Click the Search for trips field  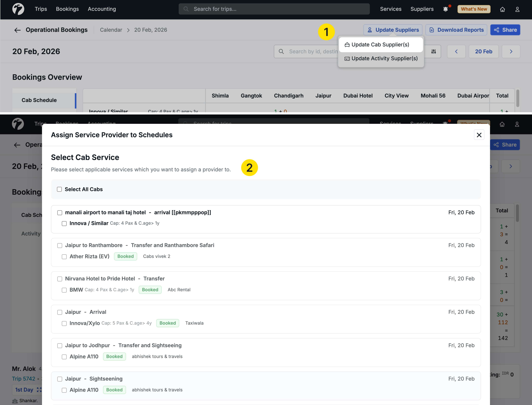pyautogui.click(x=274, y=9)
